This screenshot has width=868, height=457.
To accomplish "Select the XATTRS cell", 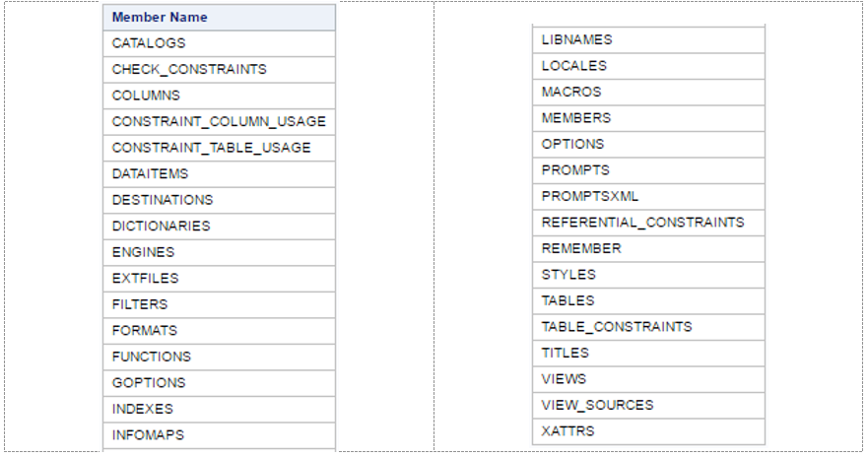I will (x=568, y=431).
